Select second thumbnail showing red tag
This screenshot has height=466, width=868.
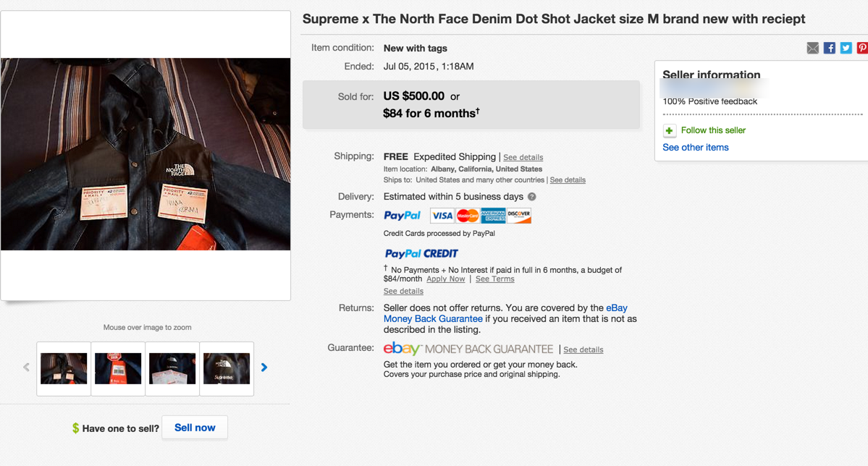(x=118, y=368)
